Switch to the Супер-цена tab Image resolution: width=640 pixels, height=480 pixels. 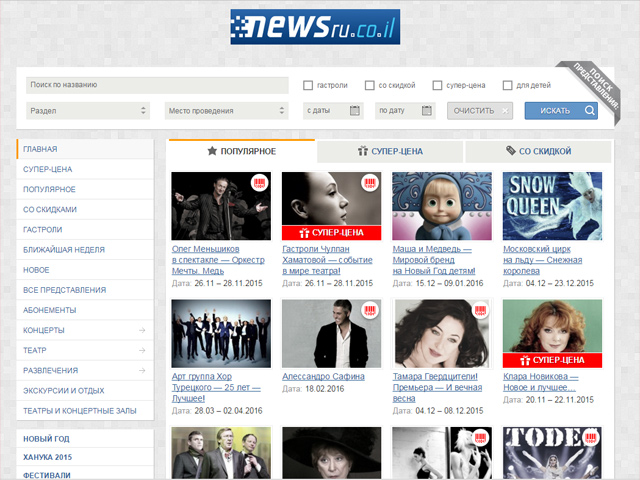[390, 151]
